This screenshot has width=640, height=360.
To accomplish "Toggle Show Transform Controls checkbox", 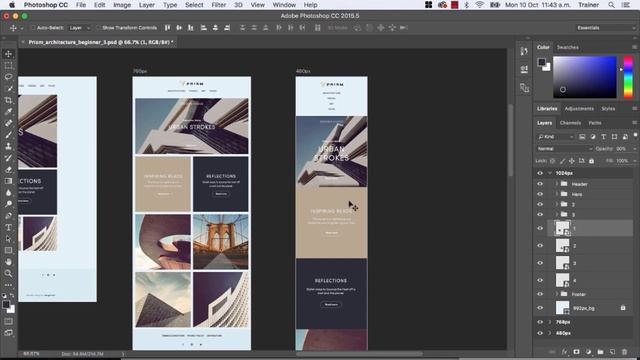I will (x=98, y=28).
